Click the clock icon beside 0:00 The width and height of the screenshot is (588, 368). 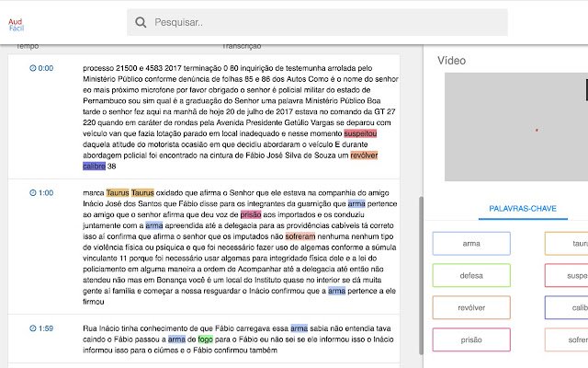33,68
